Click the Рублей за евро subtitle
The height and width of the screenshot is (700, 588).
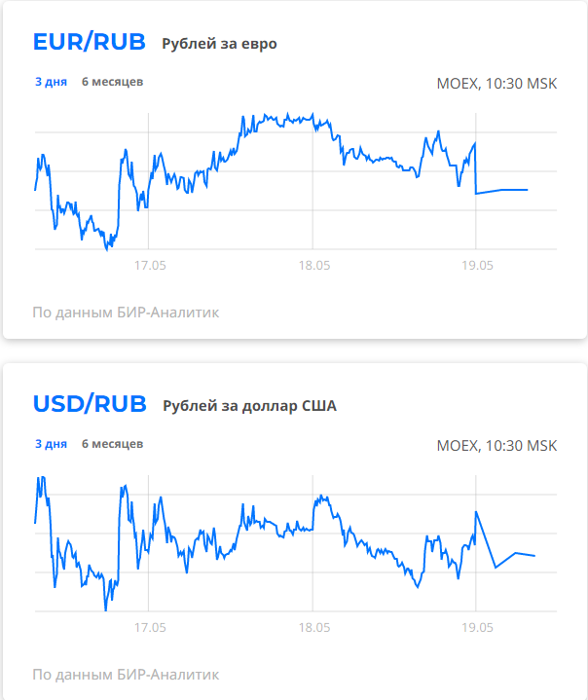pyautogui.click(x=219, y=44)
